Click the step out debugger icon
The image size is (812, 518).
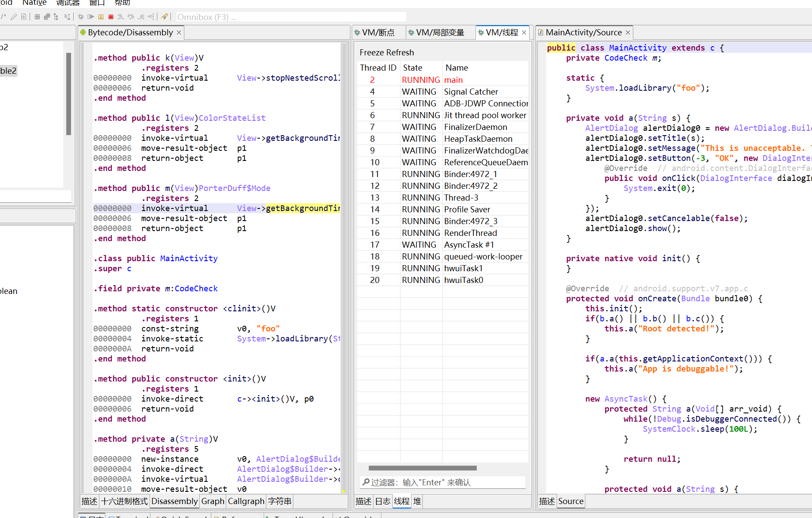[141, 17]
